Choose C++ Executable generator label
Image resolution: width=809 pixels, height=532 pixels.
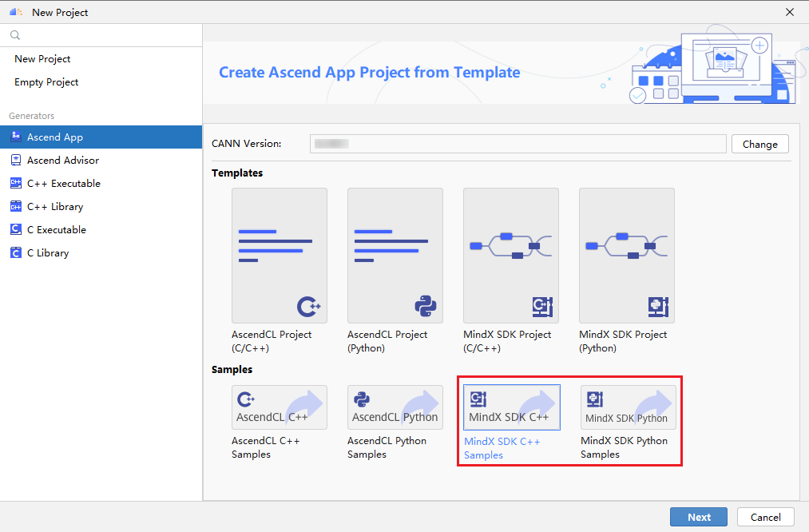63,184
